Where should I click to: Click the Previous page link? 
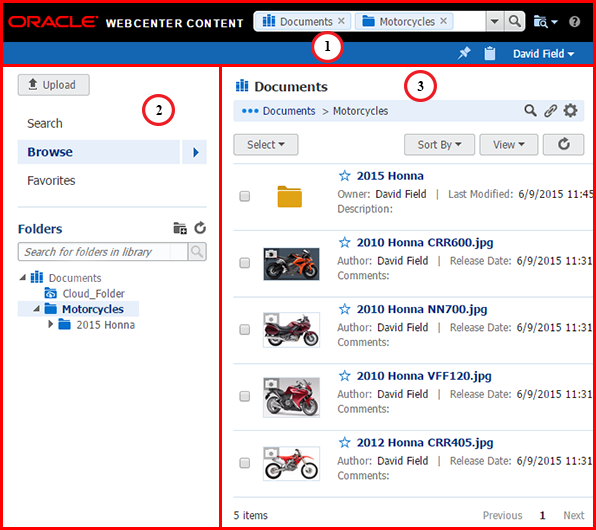click(502, 515)
